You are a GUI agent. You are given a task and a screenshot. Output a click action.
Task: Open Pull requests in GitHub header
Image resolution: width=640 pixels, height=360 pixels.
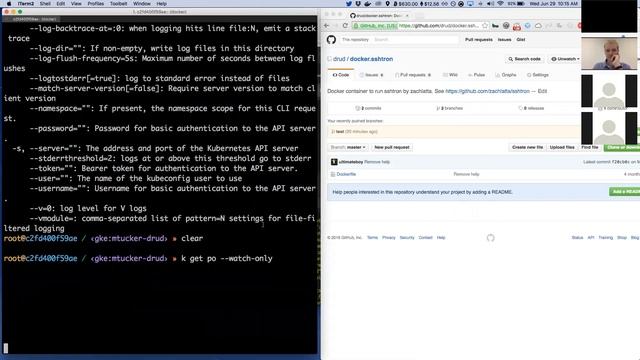tap(479, 40)
